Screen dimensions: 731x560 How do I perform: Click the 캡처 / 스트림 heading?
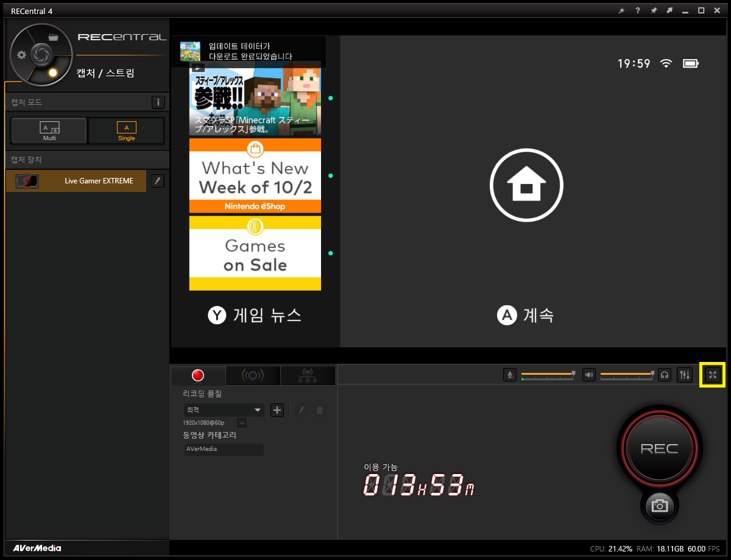105,73
